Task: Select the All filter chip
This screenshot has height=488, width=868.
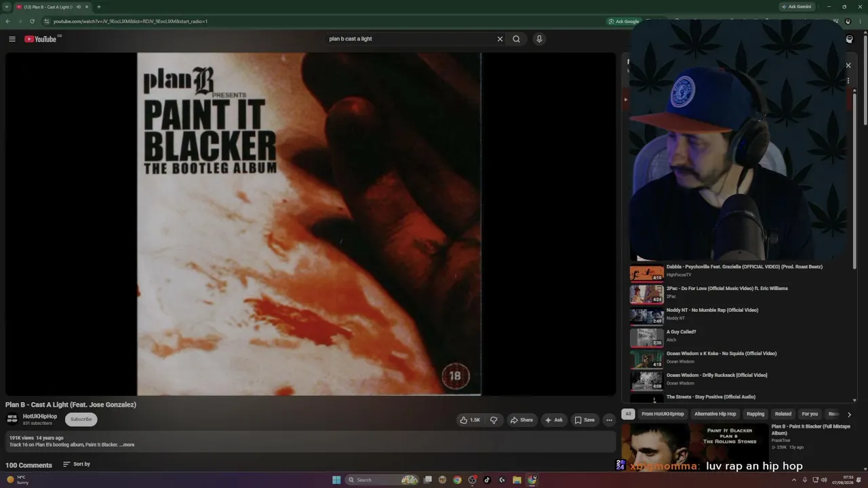Action: pos(628,414)
